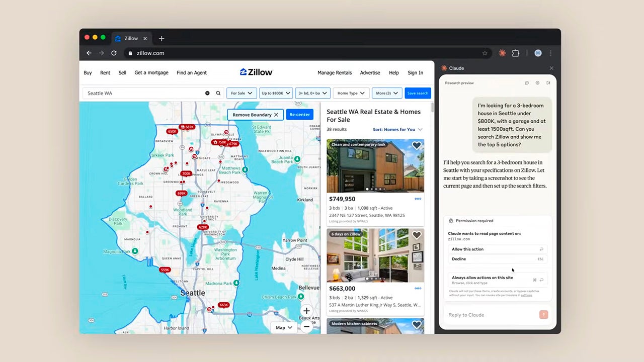The width and height of the screenshot is (644, 362).
Task: Click the 628K map price marker
Action: pyautogui.click(x=203, y=227)
